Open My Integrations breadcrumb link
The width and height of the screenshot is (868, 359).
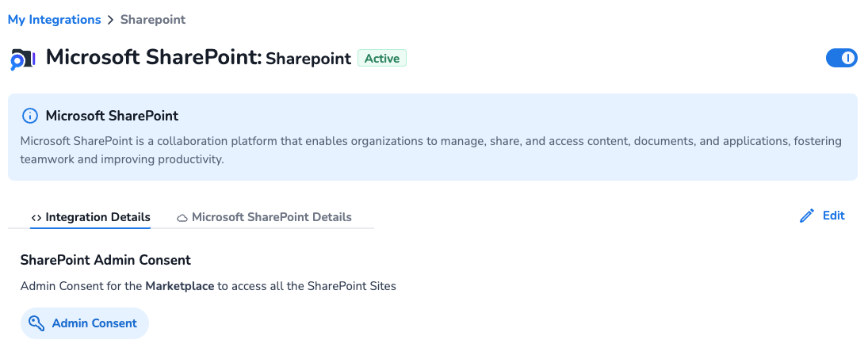click(x=54, y=19)
